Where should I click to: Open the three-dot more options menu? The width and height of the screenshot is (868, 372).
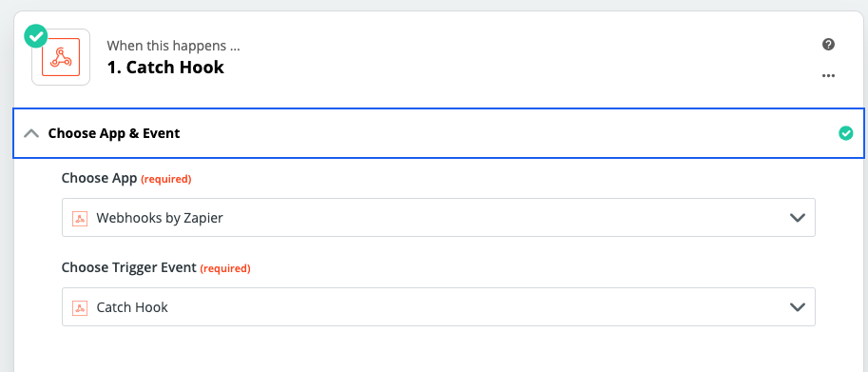click(x=828, y=76)
